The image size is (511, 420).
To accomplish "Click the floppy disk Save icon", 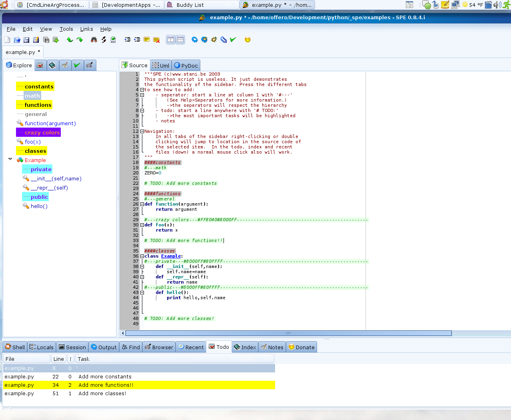I will (26, 40).
